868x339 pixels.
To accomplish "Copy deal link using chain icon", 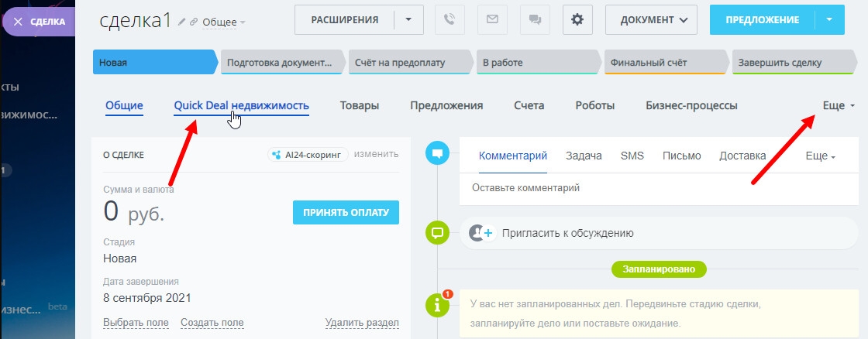I will pyautogui.click(x=195, y=22).
